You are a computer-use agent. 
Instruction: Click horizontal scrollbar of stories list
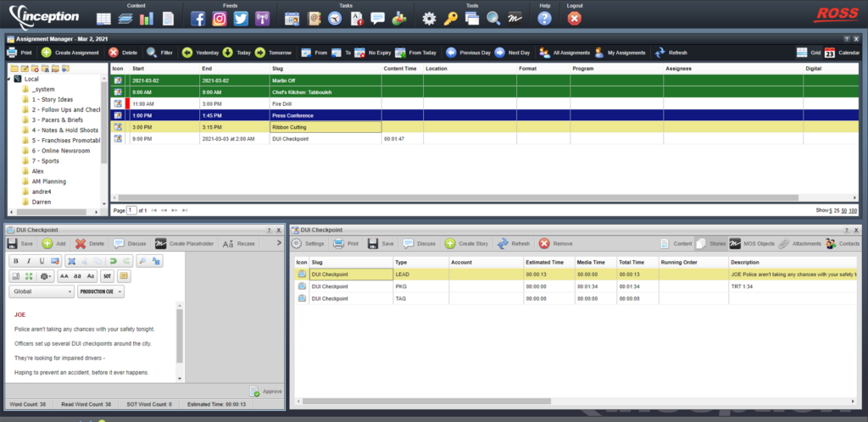pyautogui.click(x=426, y=401)
